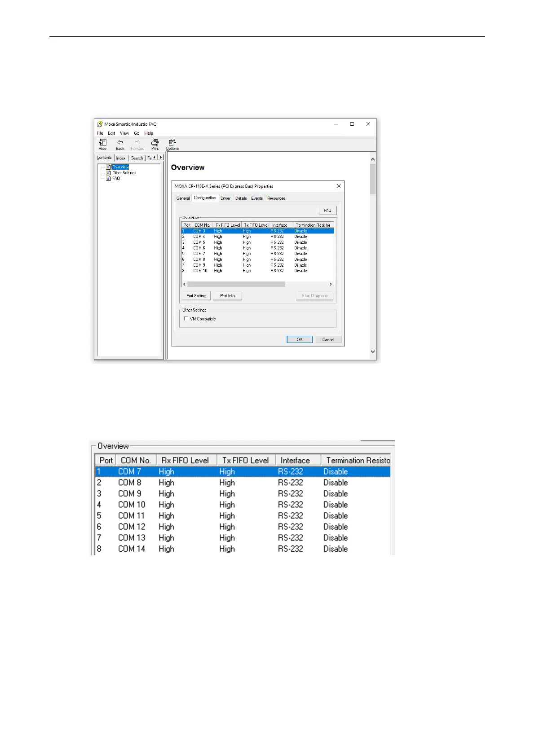Open the Options toolbar menu
Viewport: 535px width, 756px height.
pyautogui.click(x=172, y=144)
